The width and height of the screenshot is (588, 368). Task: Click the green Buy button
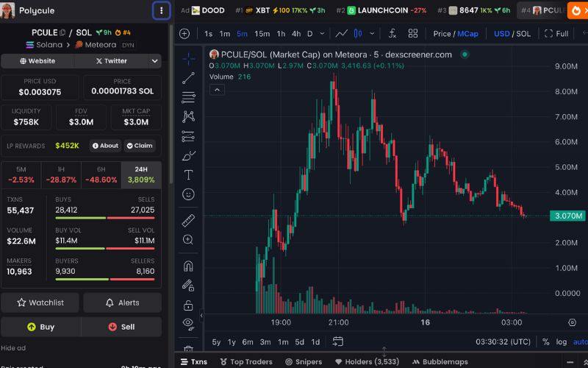[41, 327]
